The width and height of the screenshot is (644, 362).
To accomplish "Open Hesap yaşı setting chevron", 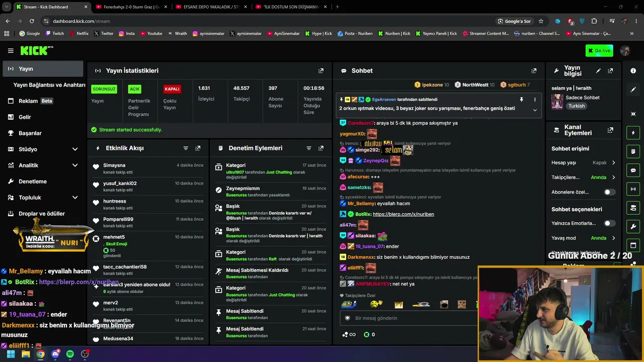I will pos(613,163).
